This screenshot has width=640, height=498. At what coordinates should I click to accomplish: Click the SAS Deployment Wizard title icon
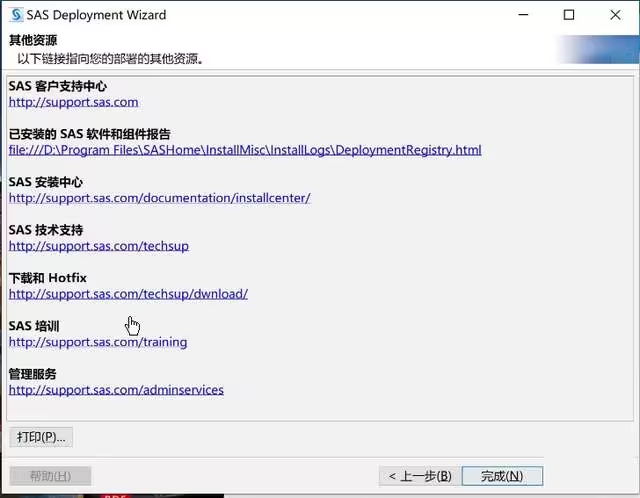16,15
